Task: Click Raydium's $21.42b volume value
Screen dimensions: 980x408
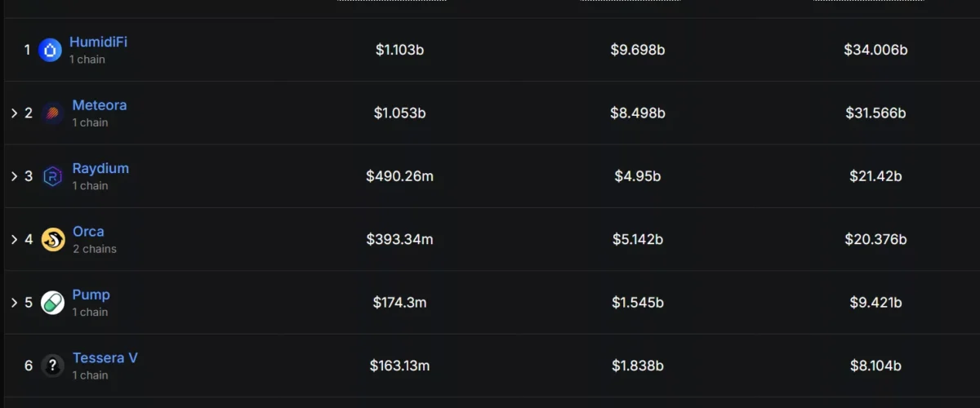Action: pos(875,176)
